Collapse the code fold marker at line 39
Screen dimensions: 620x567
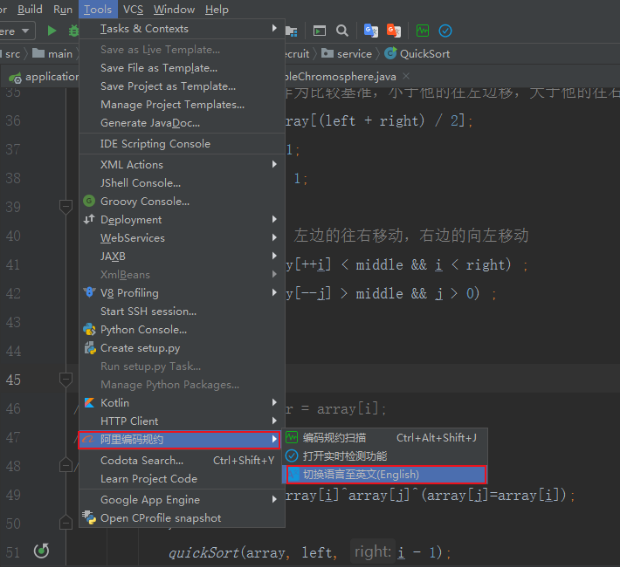[x=66, y=207]
